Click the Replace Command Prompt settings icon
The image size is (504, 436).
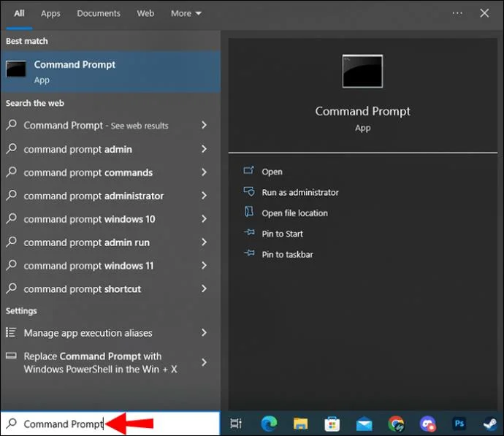pyautogui.click(x=11, y=356)
